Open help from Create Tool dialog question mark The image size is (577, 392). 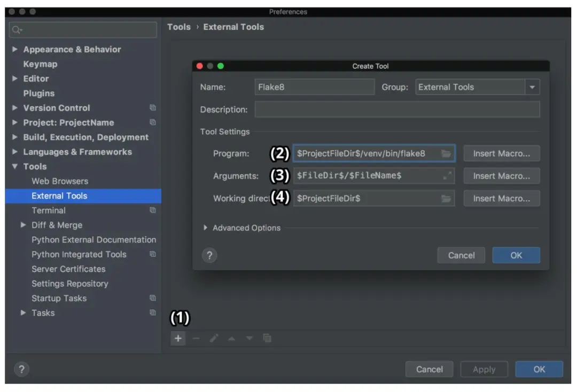(209, 255)
